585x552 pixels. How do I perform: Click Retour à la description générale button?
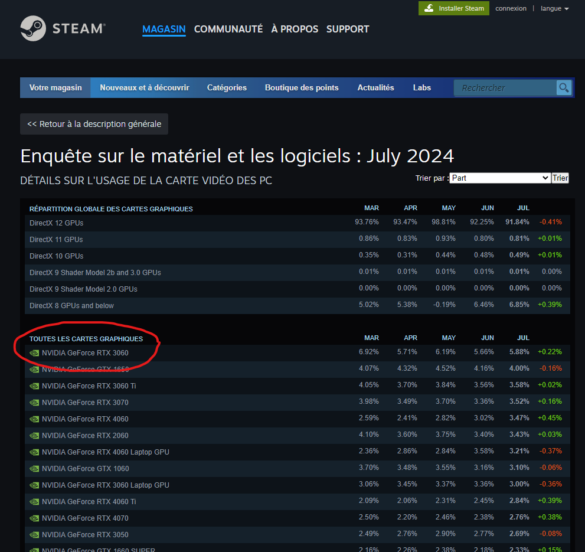pyautogui.click(x=94, y=124)
